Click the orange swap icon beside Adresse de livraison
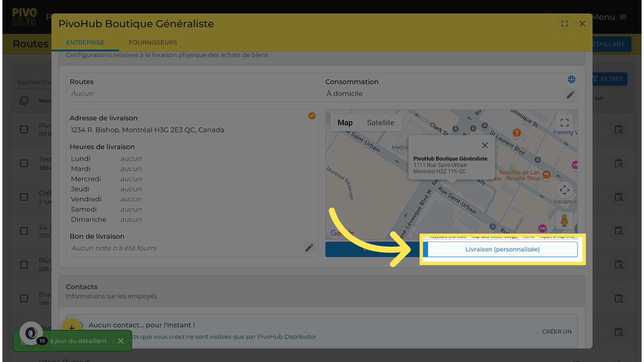The image size is (644, 362). point(312,116)
